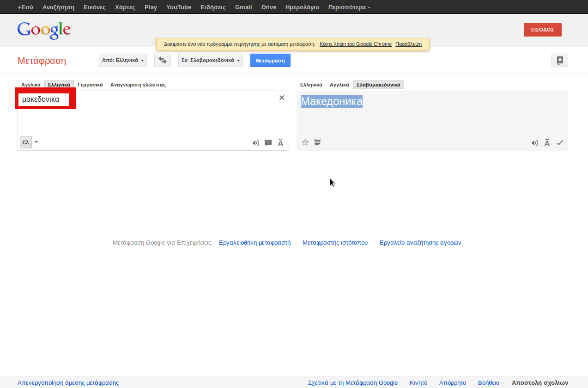
Task: Open 'Σχετικά με τη Μετάφραση Google' link
Action: 353,383
